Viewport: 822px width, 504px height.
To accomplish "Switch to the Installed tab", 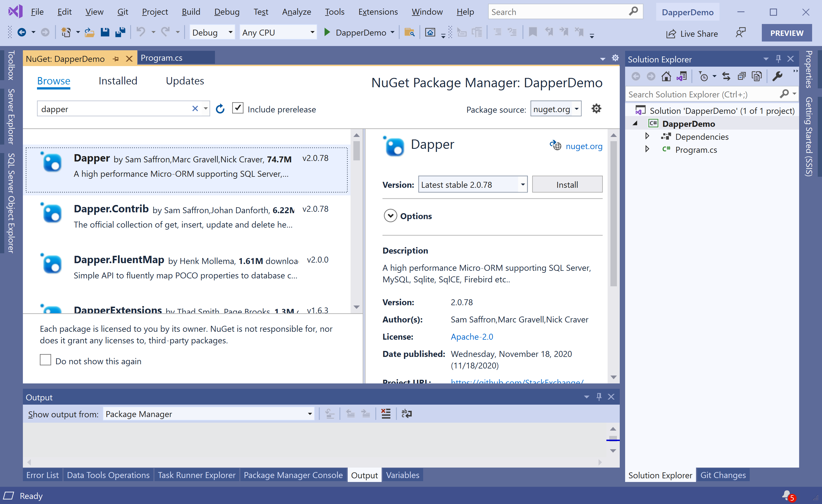I will (118, 81).
